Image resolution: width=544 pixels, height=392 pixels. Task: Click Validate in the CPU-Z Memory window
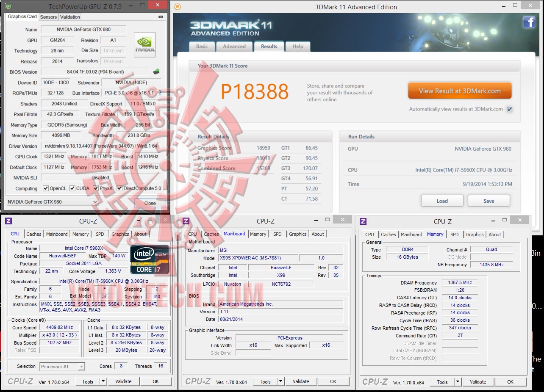478,381
